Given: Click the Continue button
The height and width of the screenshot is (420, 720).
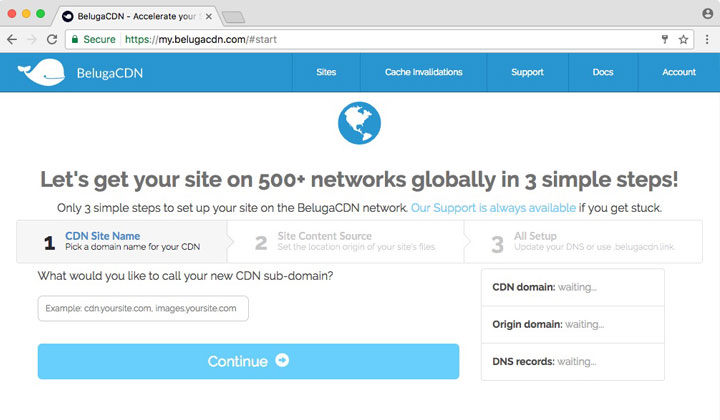Looking at the screenshot, I should click(x=248, y=361).
